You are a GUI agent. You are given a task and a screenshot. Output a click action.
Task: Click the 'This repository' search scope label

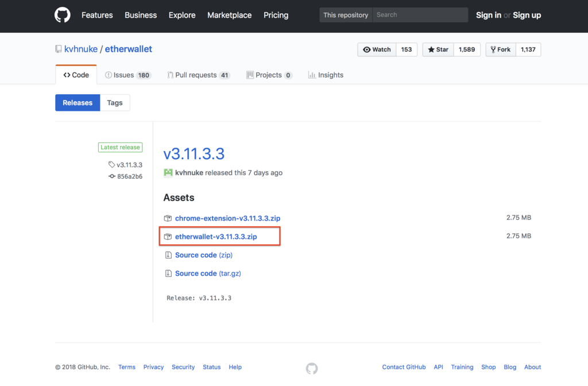point(346,15)
